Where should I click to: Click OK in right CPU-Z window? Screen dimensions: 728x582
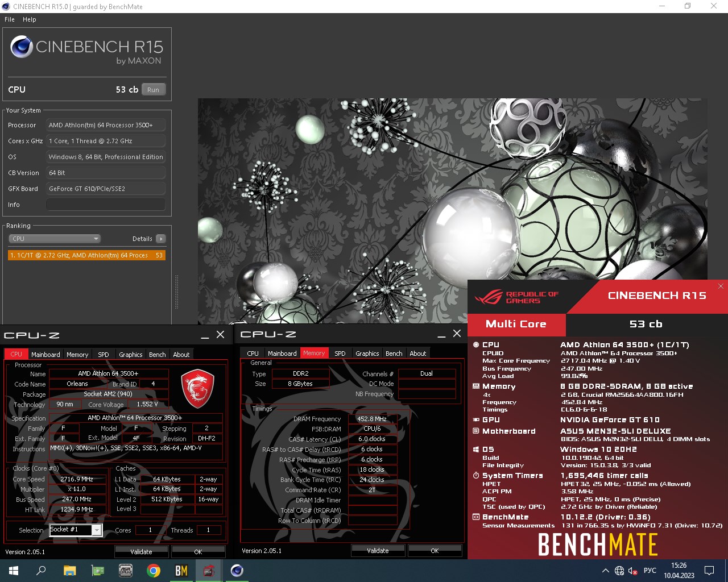tap(435, 550)
